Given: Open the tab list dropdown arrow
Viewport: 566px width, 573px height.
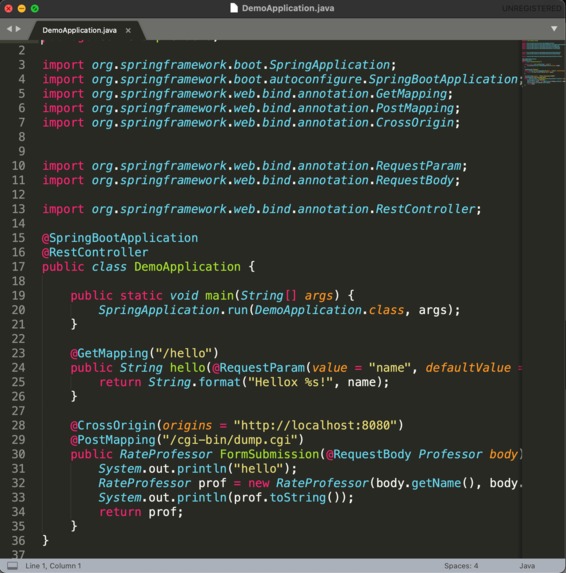Looking at the screenshot, I should click(x=554, y=29).
